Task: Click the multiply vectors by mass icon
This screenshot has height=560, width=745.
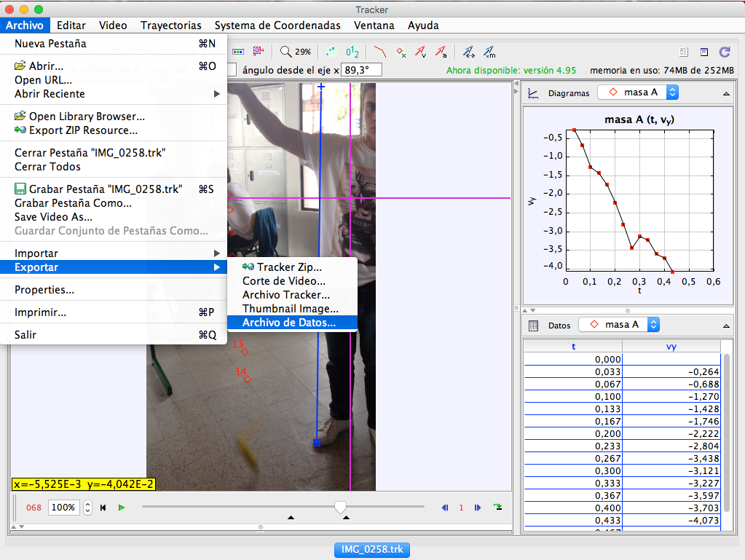Action: (x=489, y=51)
